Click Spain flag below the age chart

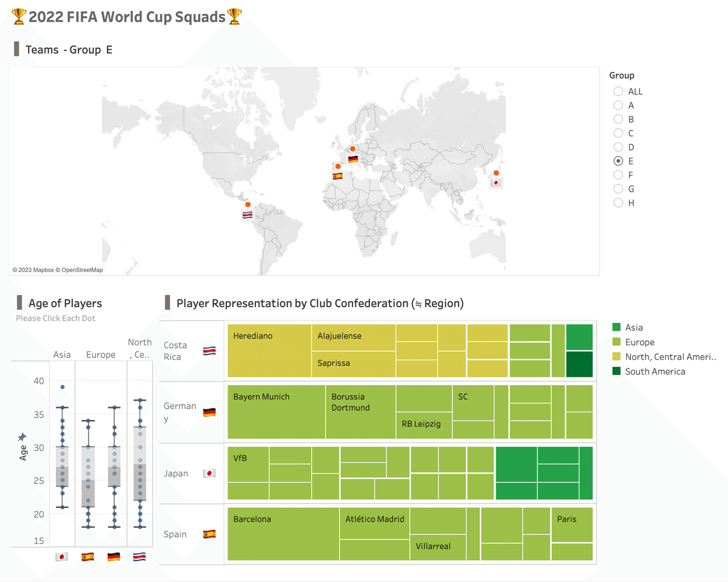click(87, 557)
